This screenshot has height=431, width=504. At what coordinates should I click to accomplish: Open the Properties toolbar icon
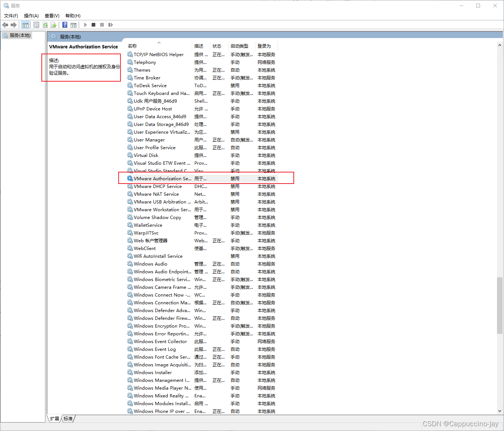[36, 25]
